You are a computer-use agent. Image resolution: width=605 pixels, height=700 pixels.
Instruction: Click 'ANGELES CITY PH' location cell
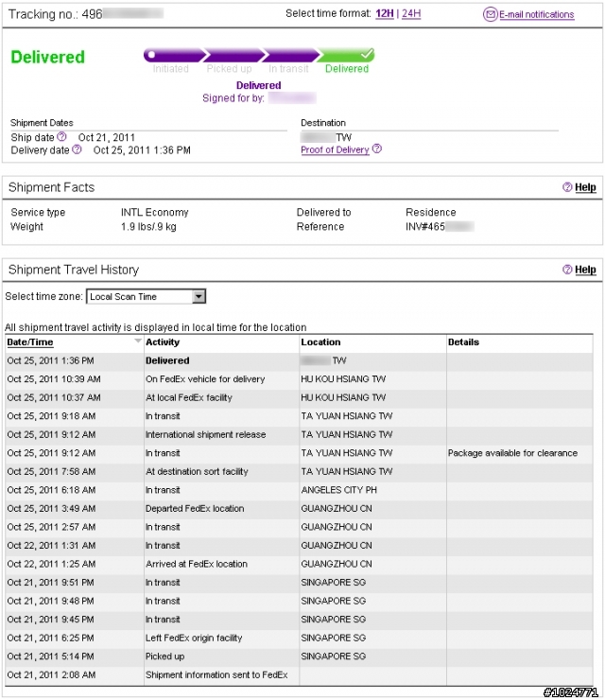pyautogui.click(x=339, y=490)
